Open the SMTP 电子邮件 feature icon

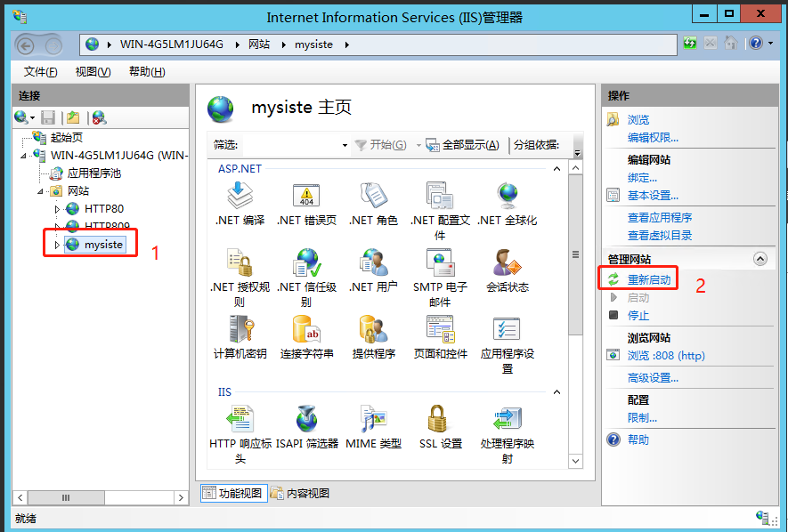440,278
